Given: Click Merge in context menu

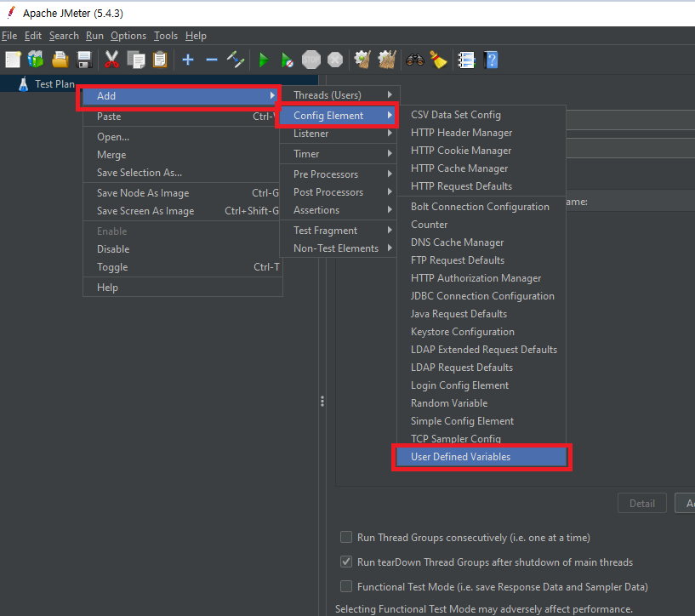Looking at the screenshot, I should 182,155.
